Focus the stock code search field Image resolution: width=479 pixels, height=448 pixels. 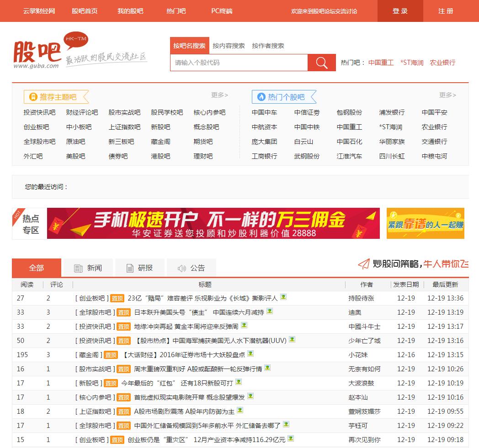point(239,63)
